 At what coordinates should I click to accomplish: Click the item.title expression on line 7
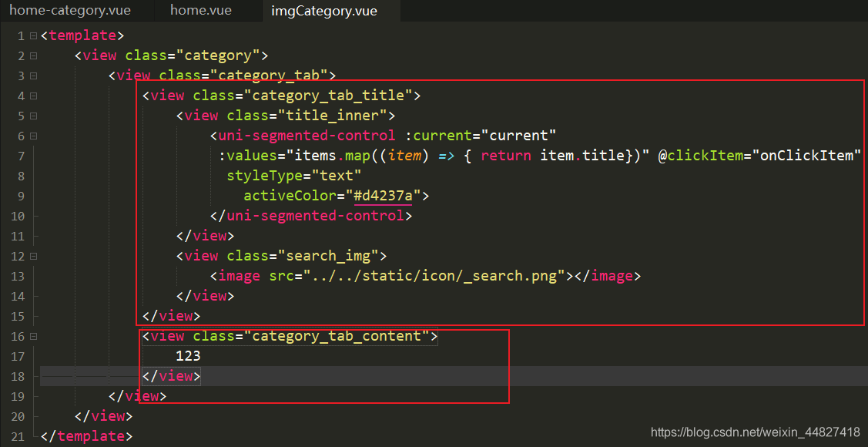581,156
